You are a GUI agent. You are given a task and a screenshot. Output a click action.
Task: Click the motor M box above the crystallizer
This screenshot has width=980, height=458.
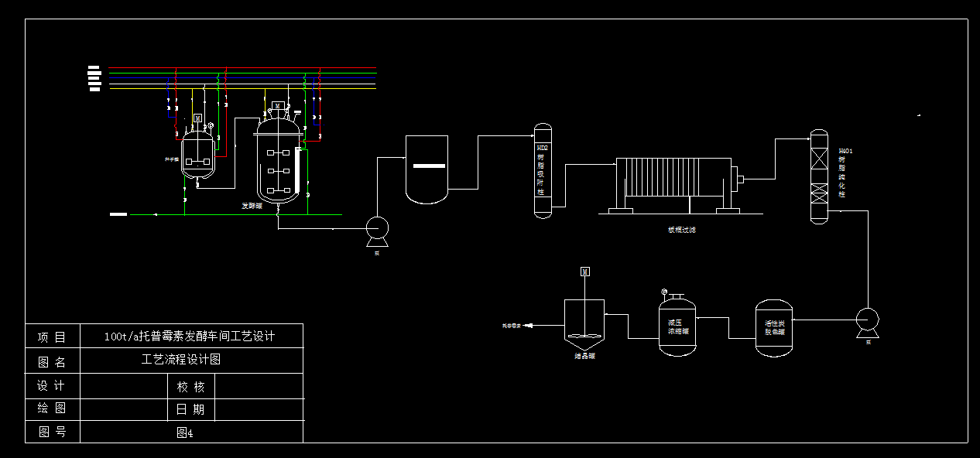click(x=585, y=271)
